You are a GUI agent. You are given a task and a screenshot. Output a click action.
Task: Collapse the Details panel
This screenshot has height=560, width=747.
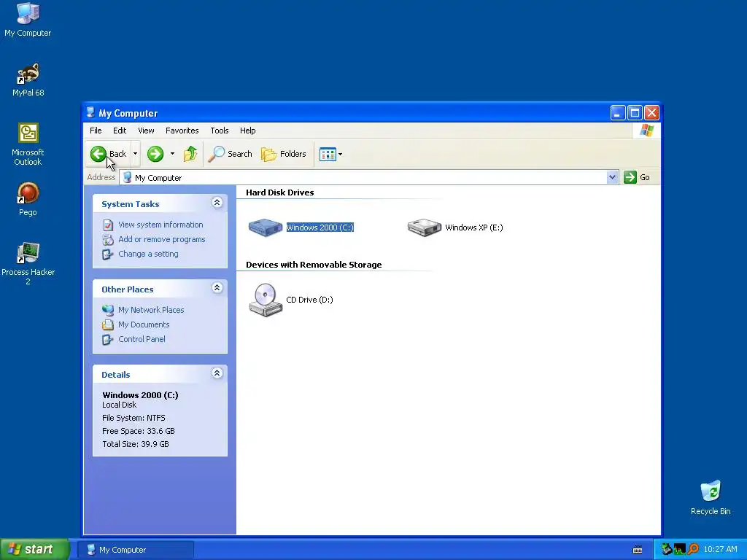pos(217,373)
